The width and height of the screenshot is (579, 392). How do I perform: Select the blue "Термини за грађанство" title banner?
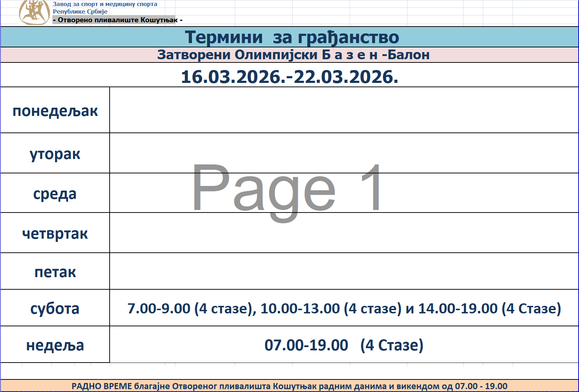[x=290, y=37]
